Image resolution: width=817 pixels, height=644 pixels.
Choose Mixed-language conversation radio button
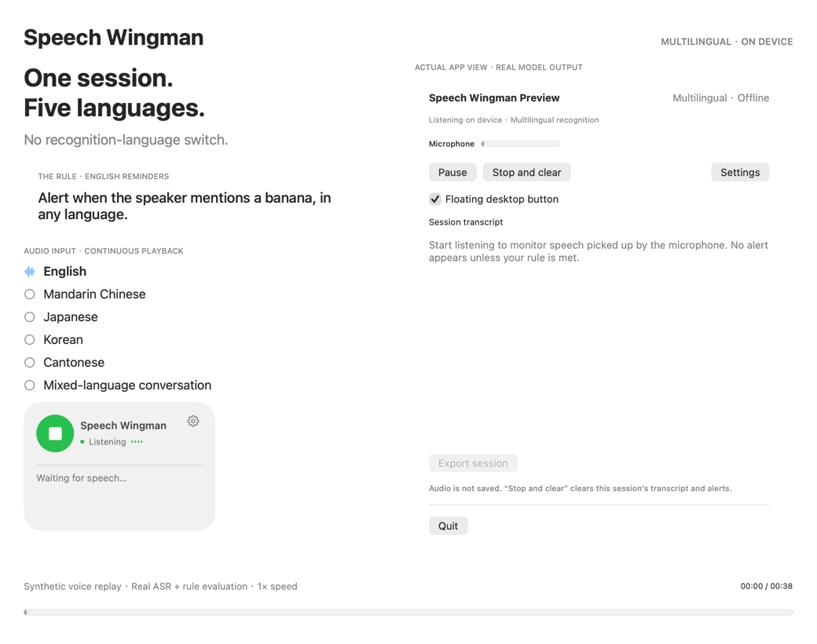(x=30, y=385)
